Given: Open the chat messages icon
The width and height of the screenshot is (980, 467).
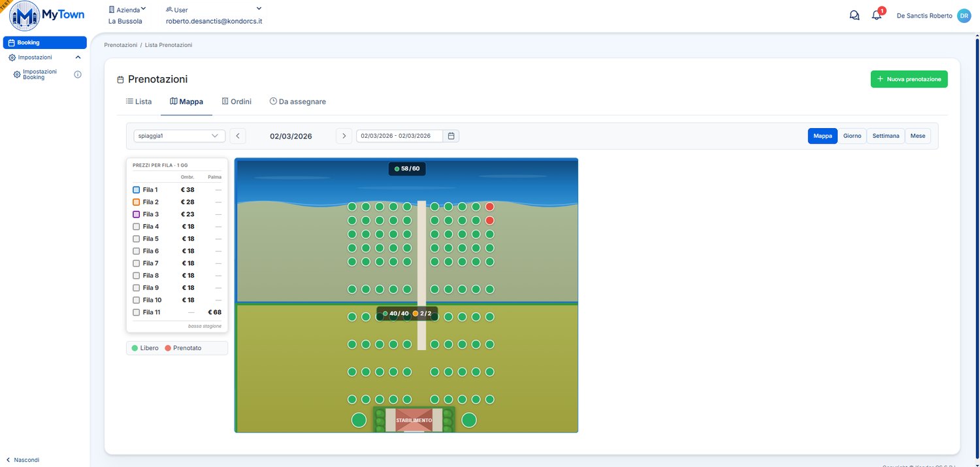Looking at the screenshot, I should click(855, 16).
